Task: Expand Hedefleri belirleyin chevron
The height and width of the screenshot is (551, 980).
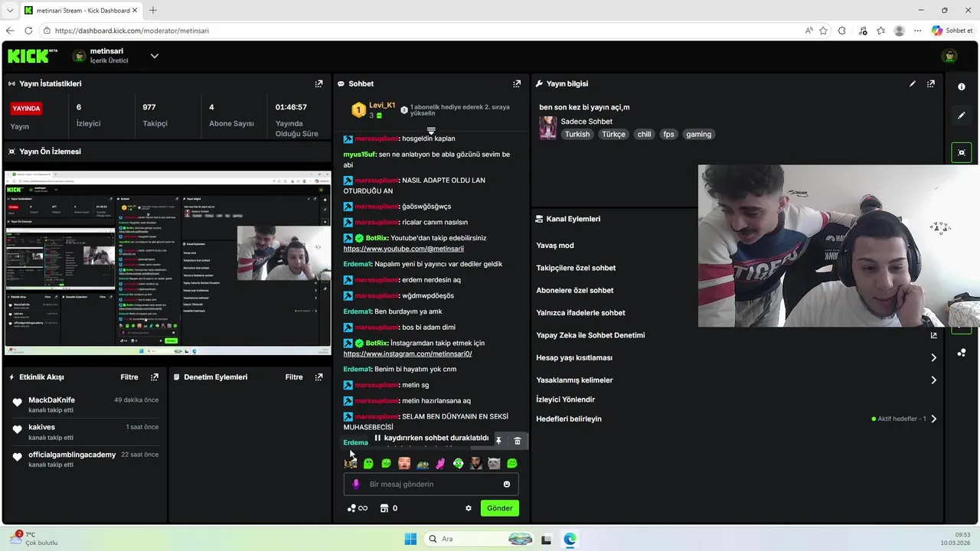Action: click(933, 419)
